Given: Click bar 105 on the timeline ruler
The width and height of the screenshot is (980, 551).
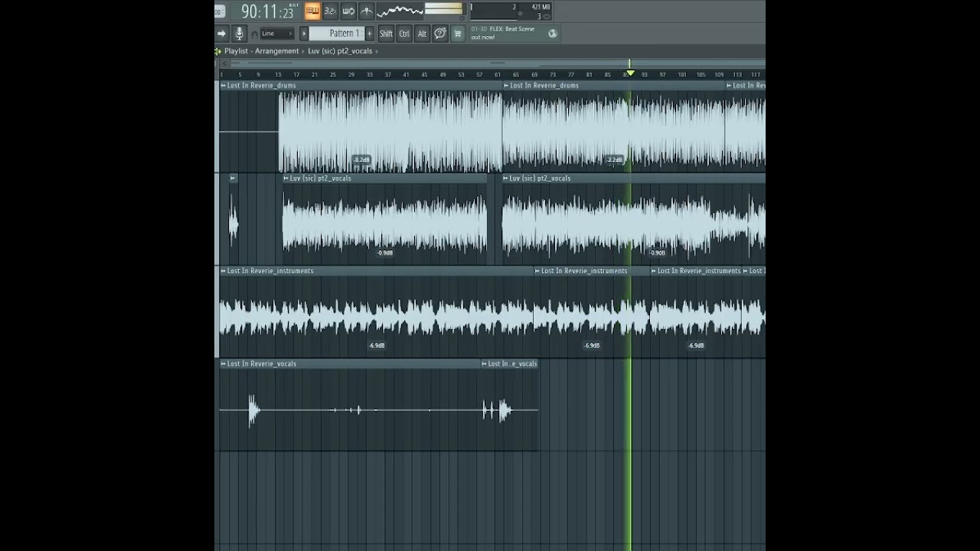Looking at the screenshot, I should click(701, 75).
